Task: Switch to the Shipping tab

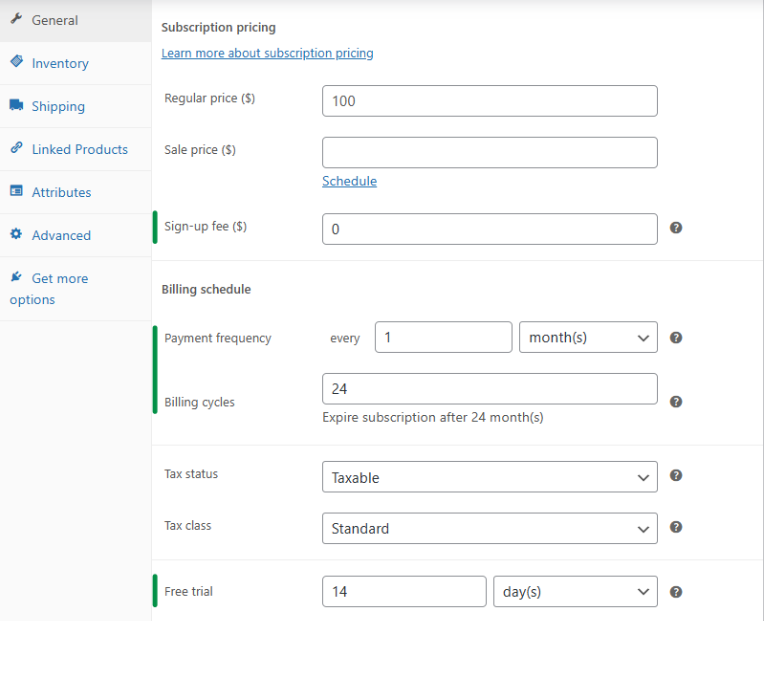Action: point(76,106)
